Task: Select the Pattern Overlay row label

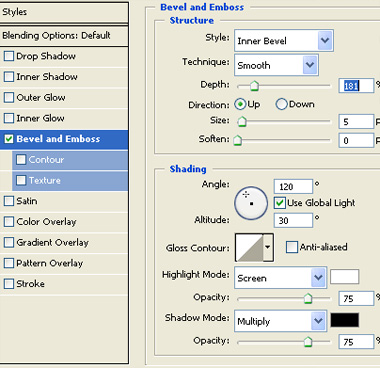Action: click(50, 263)
